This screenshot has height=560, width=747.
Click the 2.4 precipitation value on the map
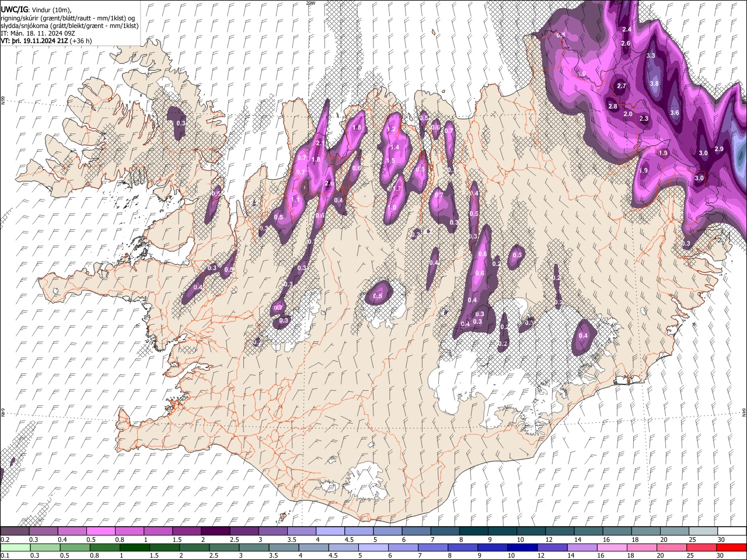coord(627,29)
